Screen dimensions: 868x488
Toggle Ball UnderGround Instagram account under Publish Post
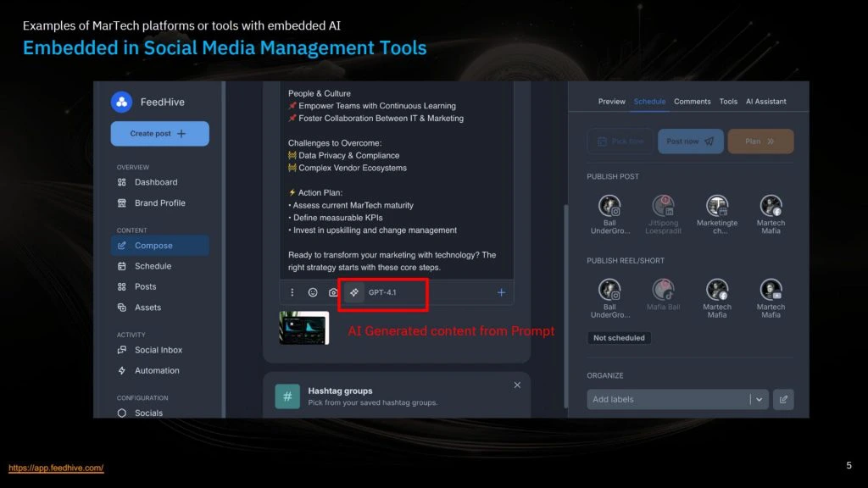point(609,206)
